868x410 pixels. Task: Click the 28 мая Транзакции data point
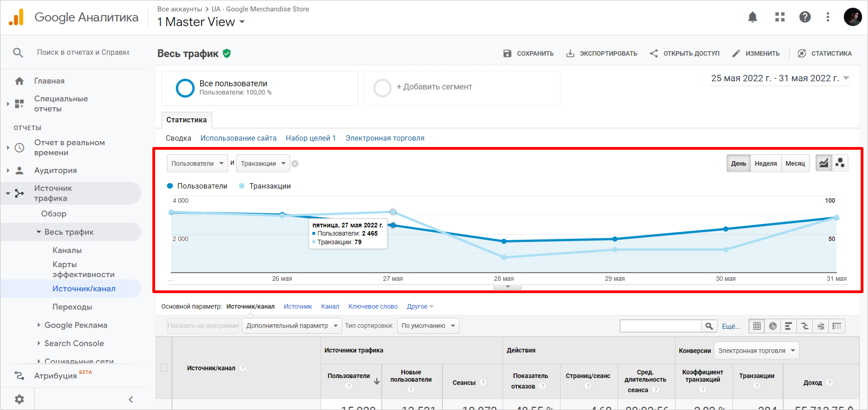tap(504, 257)
